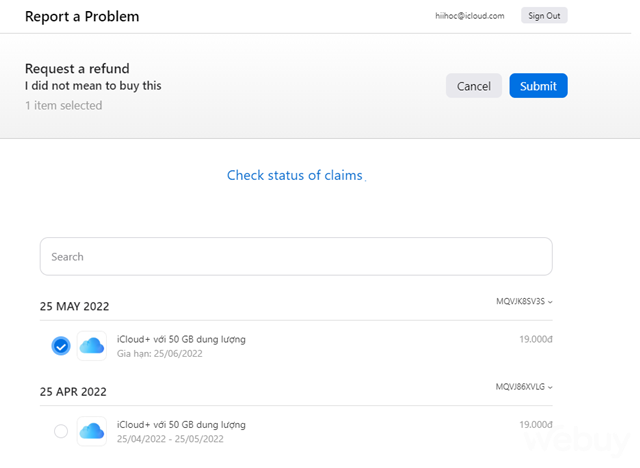Click the 25 APR 2022 date header
Viewport: 640px width, 468px height.
coord(73,391)
